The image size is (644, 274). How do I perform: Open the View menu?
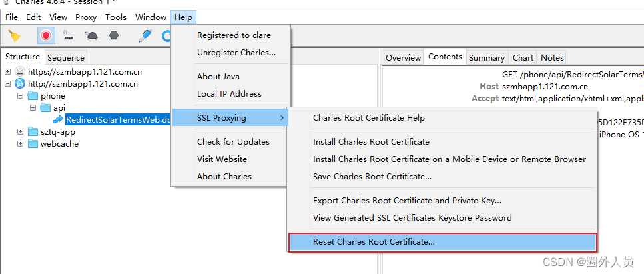coord(59,17)
